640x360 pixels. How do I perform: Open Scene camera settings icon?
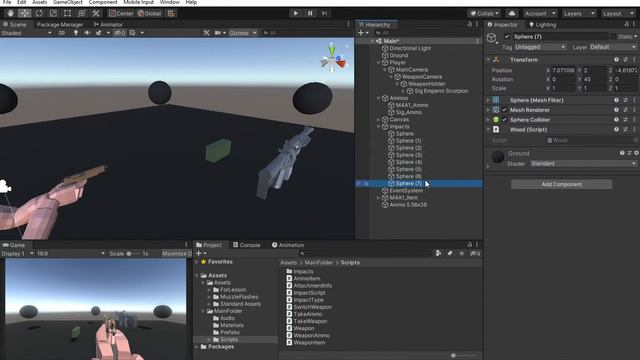(218, 33)
